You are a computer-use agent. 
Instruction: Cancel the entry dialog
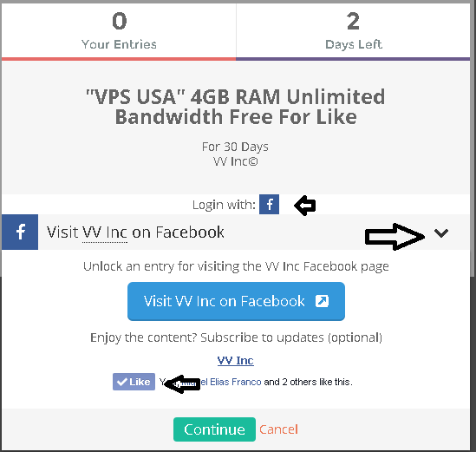coord(278,429)
